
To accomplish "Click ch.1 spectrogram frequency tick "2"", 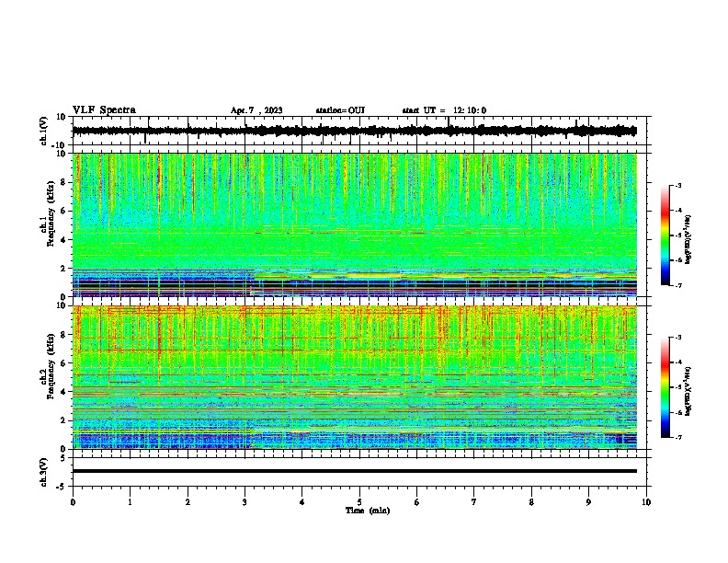I will click(x=63, y=268).
